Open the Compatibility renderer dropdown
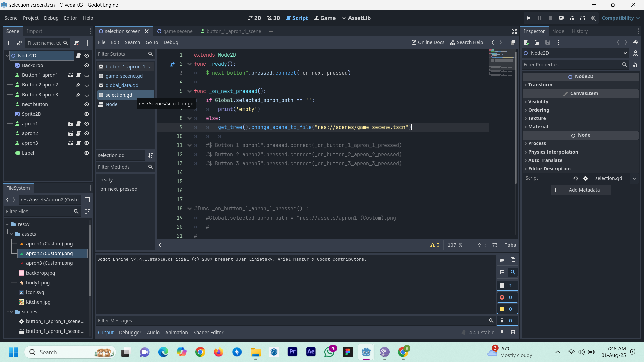The width and height of the screenshot is (644, 362). [x=621, y=18]
